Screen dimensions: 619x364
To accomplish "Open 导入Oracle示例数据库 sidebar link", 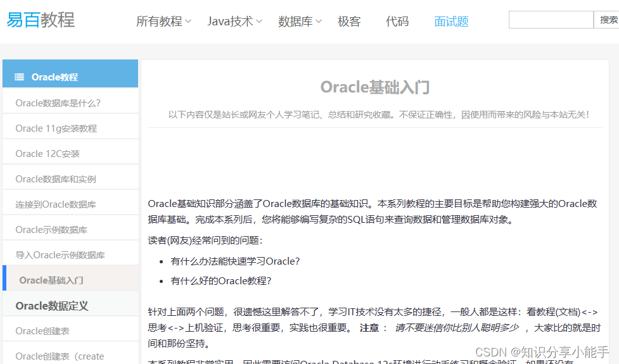I will [x=60, y=254].
